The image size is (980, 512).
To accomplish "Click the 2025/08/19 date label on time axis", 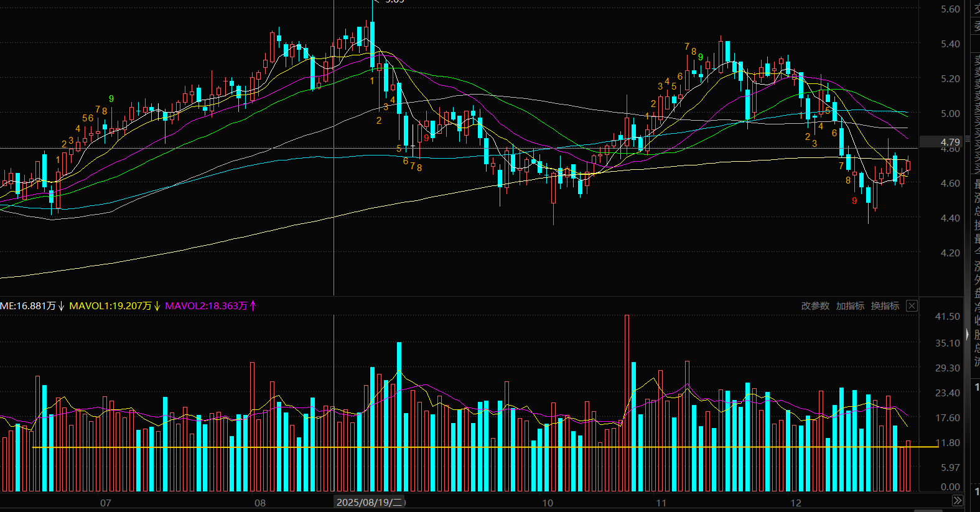I will pos(370,502).
